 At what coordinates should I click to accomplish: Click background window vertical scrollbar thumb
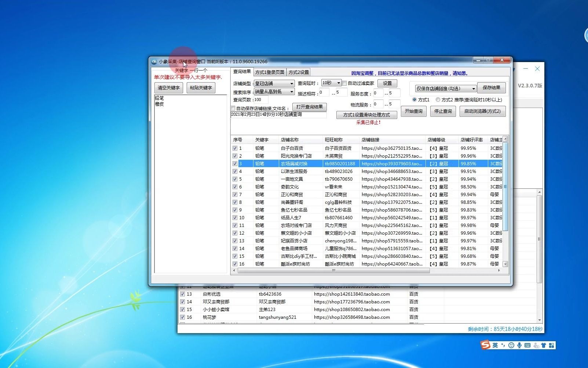click(540, 239)
